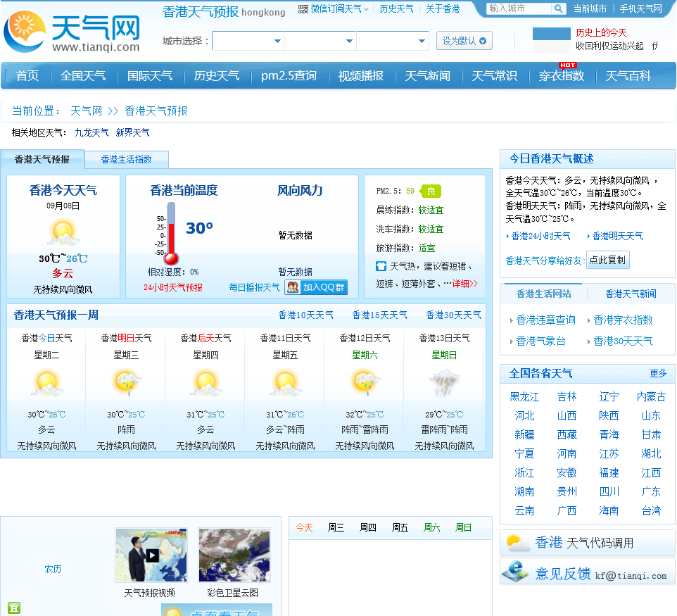Open the 全国天气 nav item
The width and height of the screenshot is (677, 616).
pos(83,76)
